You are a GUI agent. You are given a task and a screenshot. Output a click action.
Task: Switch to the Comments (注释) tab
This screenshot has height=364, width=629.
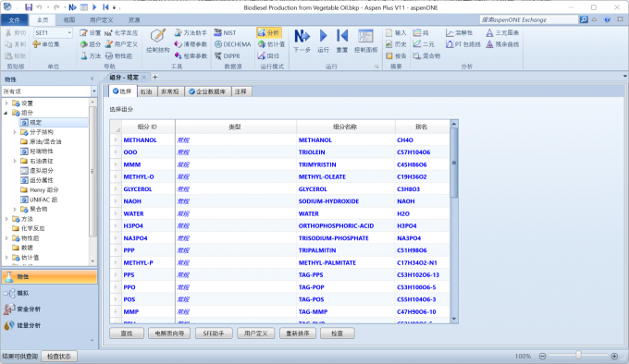point(240,91)
